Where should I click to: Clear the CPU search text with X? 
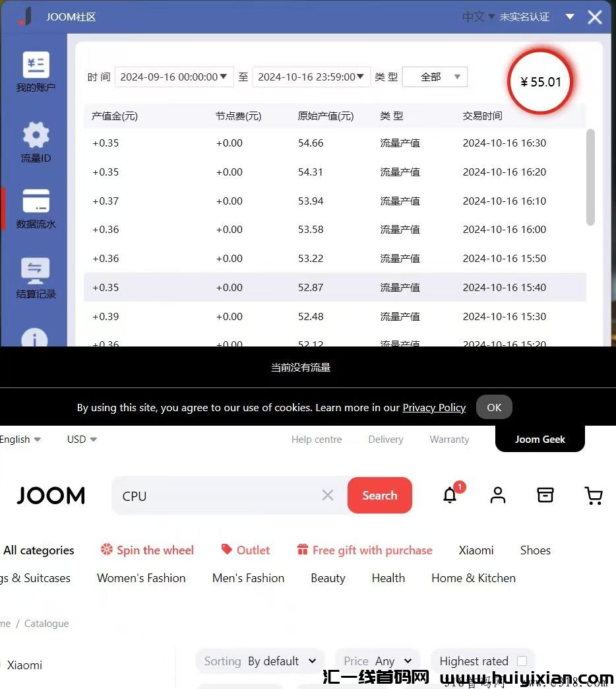(328, 495)
